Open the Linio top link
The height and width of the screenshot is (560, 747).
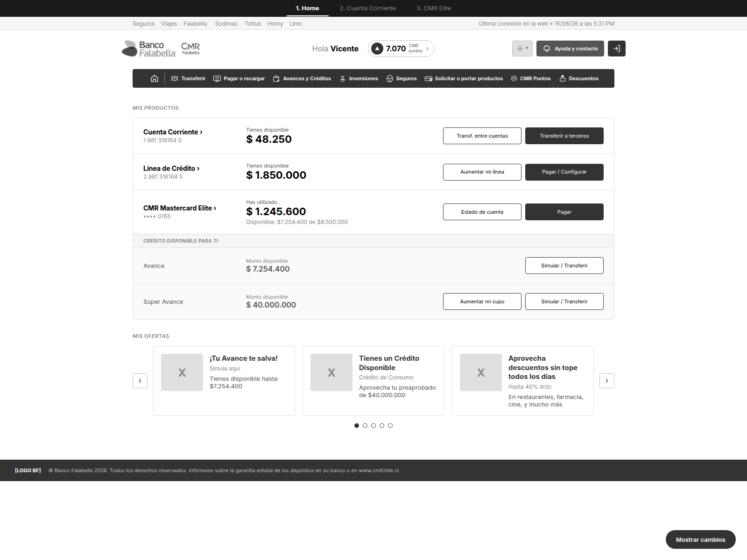point(296,24)
